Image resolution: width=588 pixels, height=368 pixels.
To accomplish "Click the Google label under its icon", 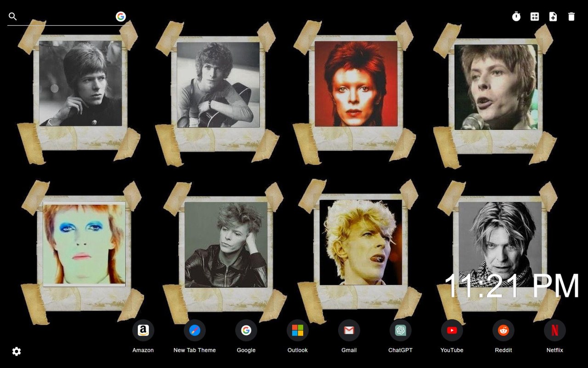I will tap(246, 350).
